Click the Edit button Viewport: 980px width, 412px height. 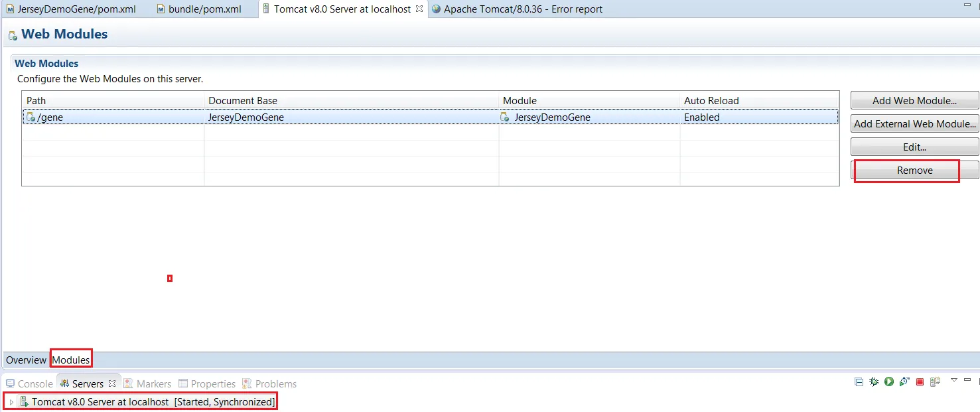[914, 147]
